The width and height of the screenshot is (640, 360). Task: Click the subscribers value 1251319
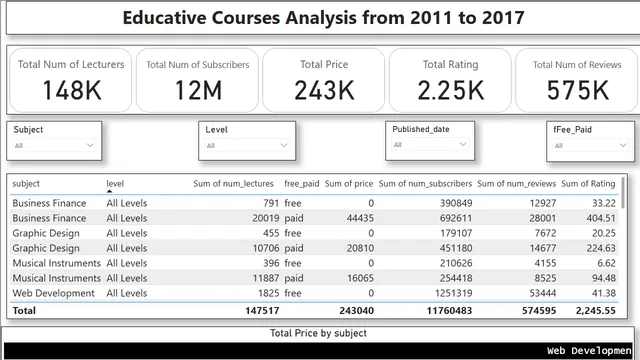(x=453, y=293)
